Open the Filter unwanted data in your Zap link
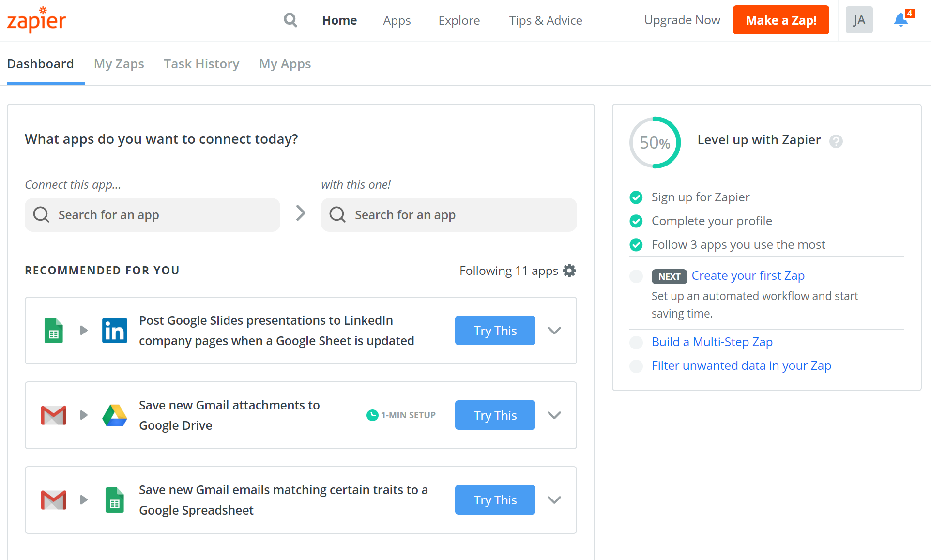Screen dimensions: 931x560 [x=742, y=366]
